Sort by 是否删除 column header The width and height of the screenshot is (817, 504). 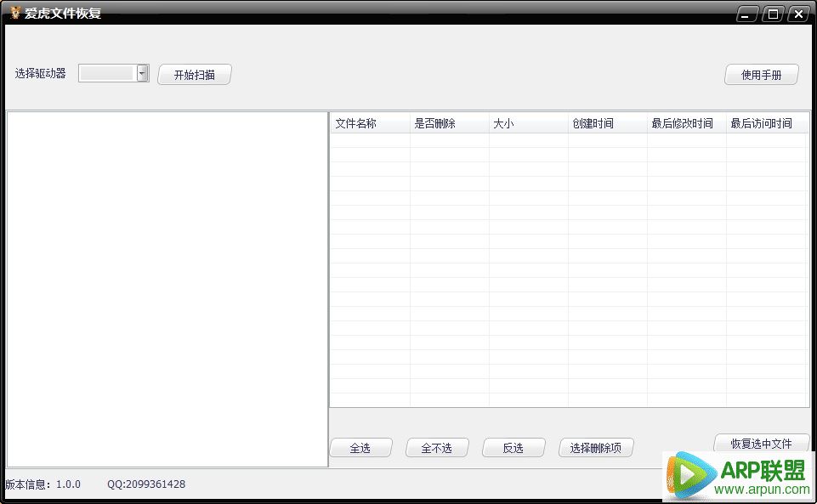point(449,124)
